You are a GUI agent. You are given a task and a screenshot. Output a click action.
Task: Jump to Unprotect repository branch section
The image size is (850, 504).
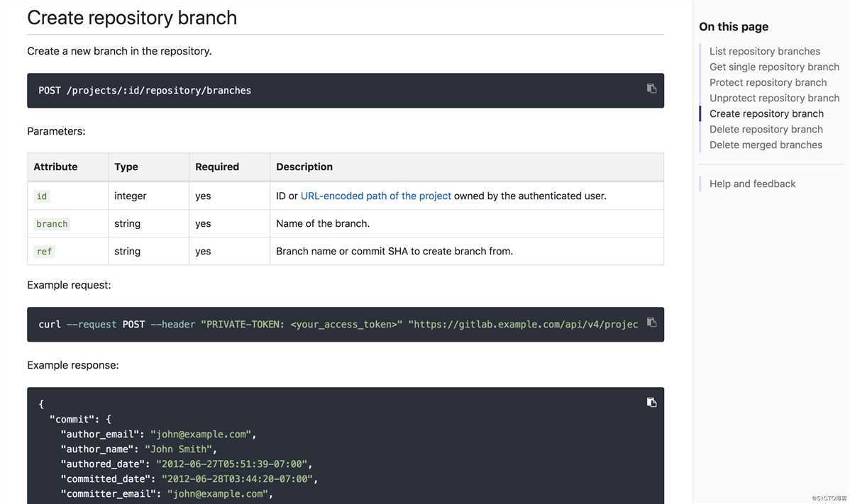[774, 99]
